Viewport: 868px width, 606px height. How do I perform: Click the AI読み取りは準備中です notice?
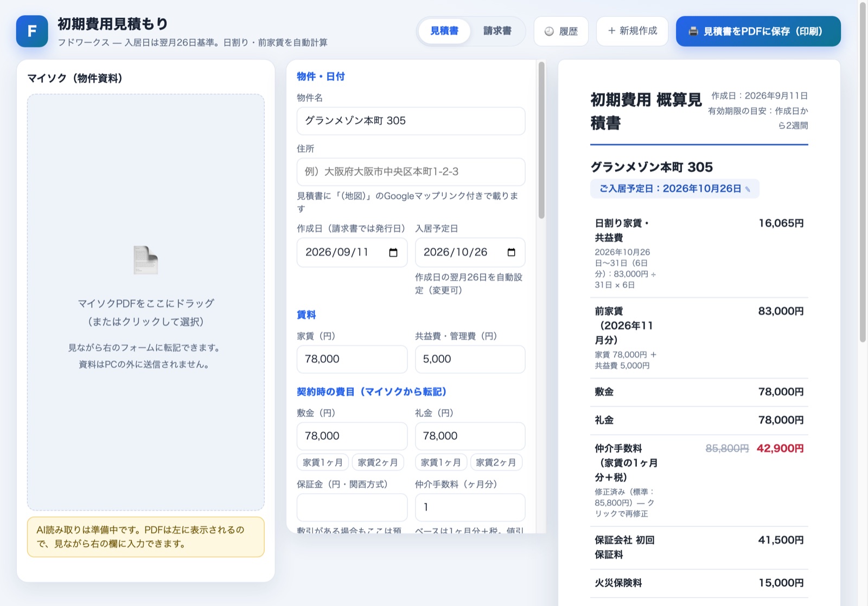point(145,537)
